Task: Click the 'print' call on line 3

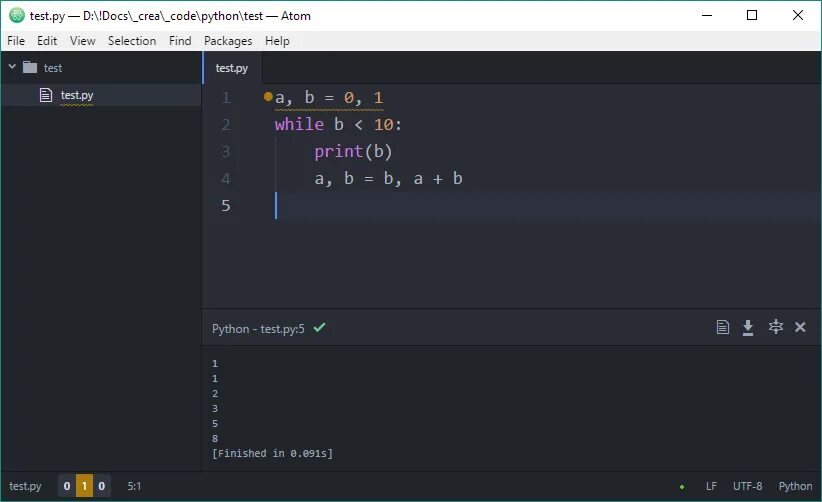Action: click(339, 151)
